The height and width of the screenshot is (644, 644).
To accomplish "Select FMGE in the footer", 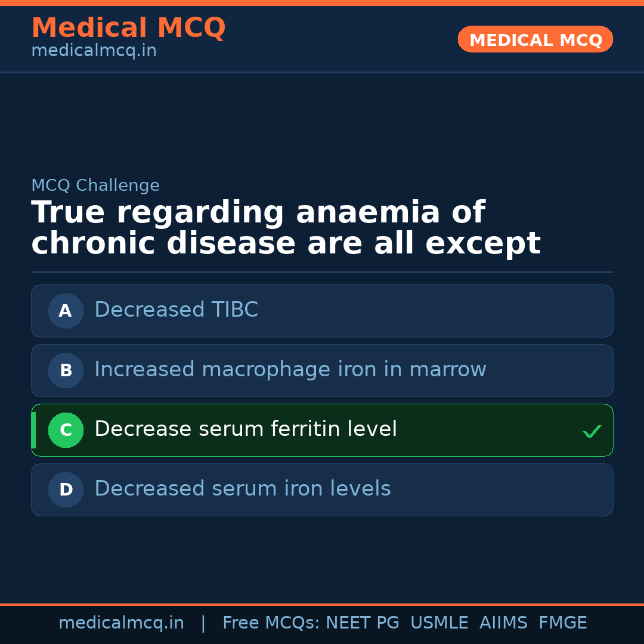I will [562, 623].
